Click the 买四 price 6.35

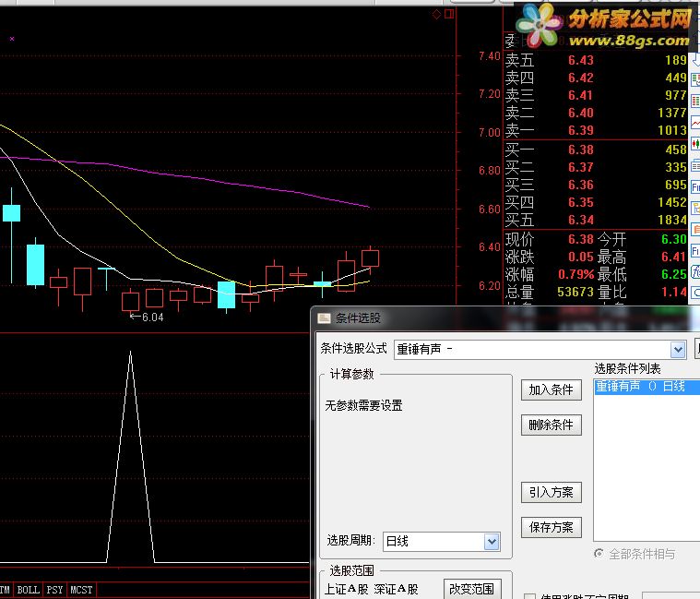click(581, 202)
